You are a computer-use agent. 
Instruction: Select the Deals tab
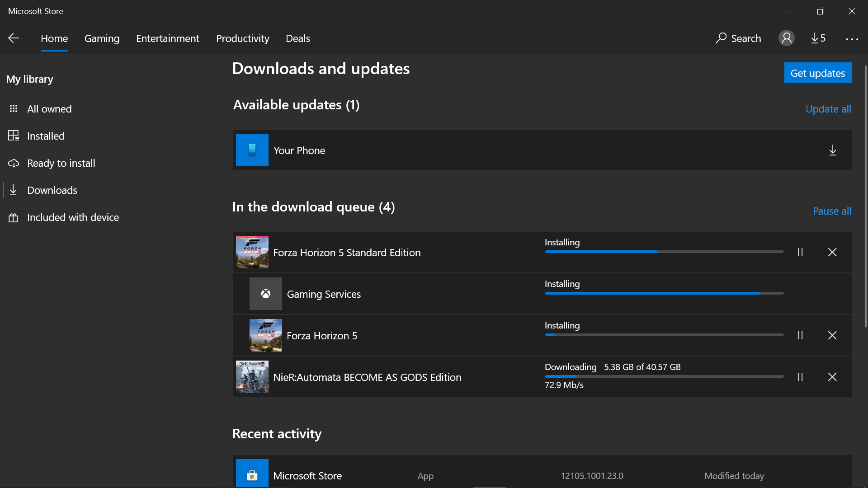point(298,38)
